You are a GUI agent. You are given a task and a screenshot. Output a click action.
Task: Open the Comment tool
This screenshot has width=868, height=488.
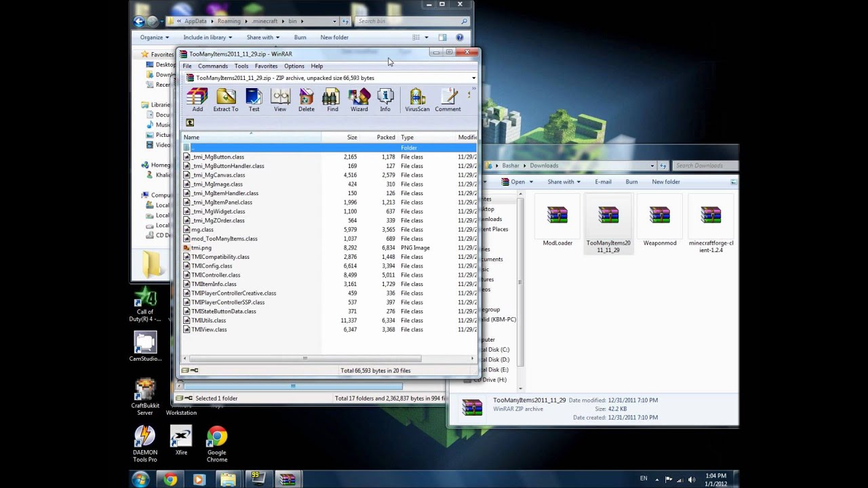pyautogui.click(x=448, y=100)
